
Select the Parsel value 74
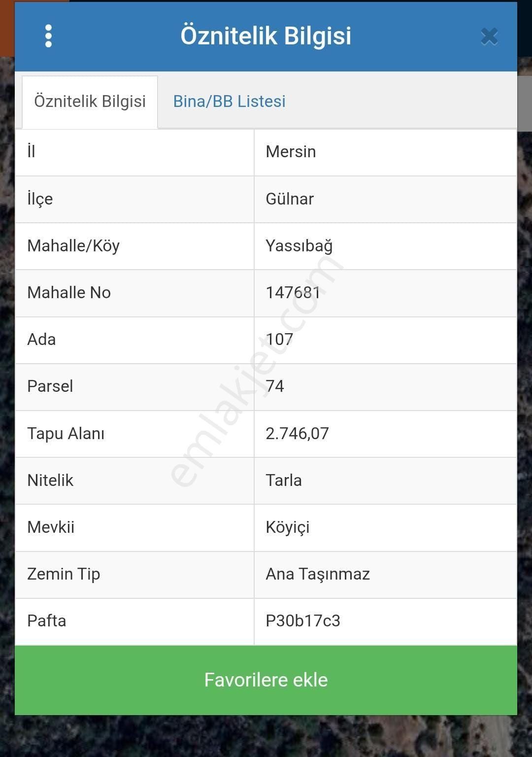pos(275,386)
